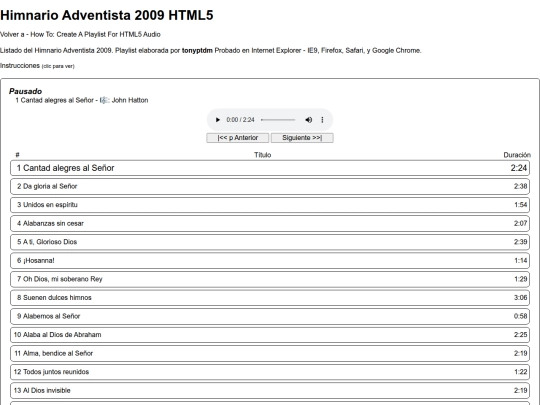Select hymn 10 Alaba al Dios de Abraham
Screen dimensions: 540x405
[270, 335]
